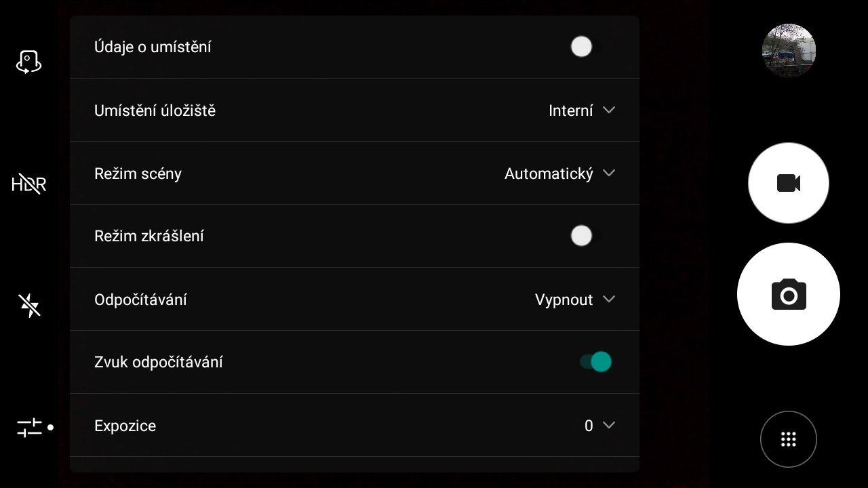
Task: Open the Odpočítávání dropdown
Action: tap(574, 299)
